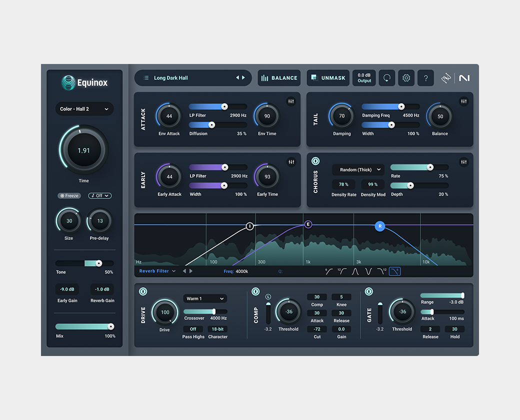This screenshot has width=520, height=420.
Task: Click the Native Instruments logo
Action: pyautogui.click(x=464, y=78)
